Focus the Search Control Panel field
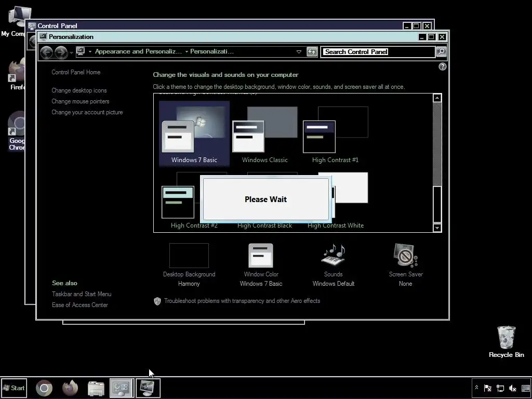Image resolution: width=532 pixels, height=399 pixels. (378, 51)
